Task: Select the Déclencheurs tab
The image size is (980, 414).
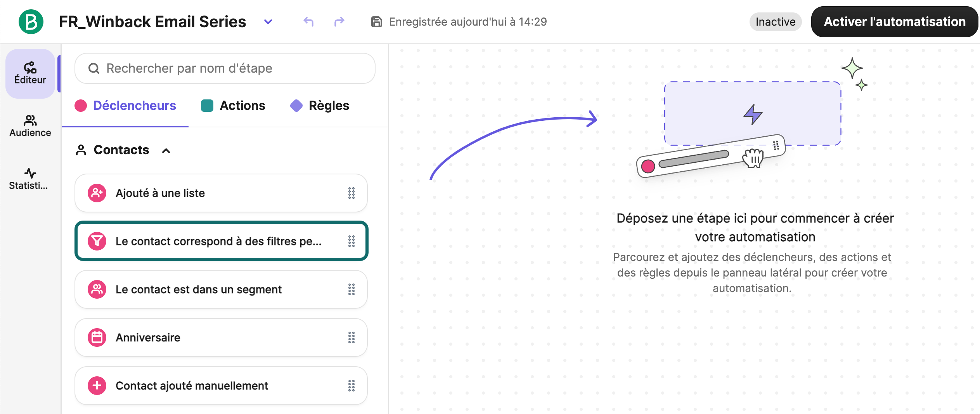Action: 125,106
